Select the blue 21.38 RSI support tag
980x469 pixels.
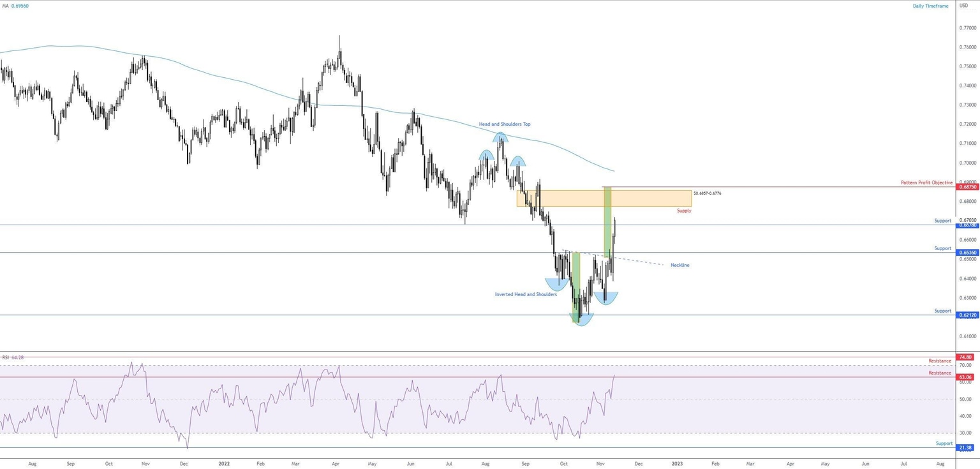965,447
